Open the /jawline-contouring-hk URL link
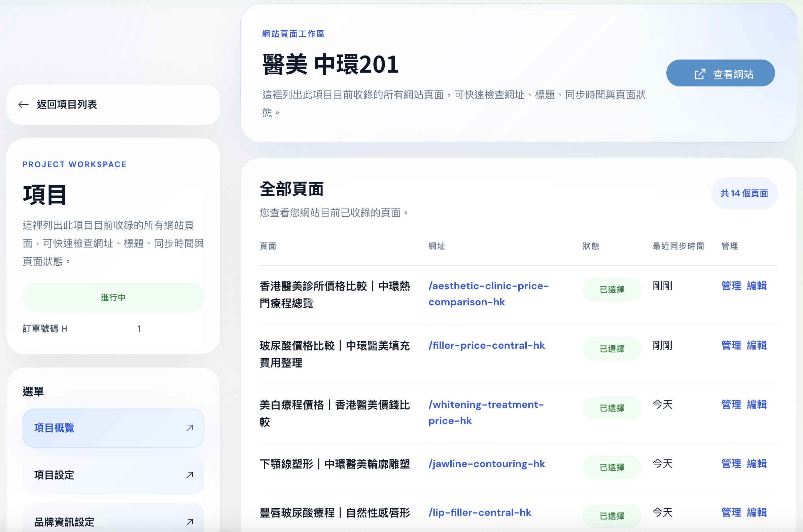Screen dimensions: 803x532 click(487, 464)
